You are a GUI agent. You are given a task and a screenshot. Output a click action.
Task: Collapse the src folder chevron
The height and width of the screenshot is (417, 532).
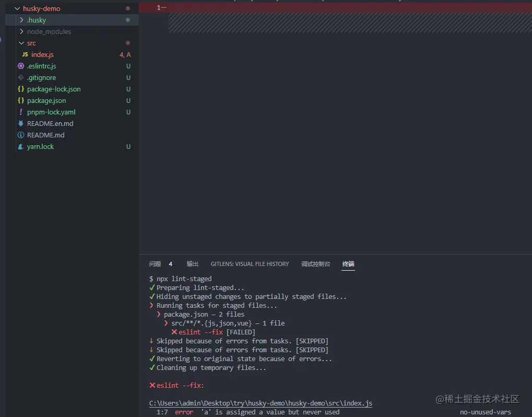[x=21, y=43]
